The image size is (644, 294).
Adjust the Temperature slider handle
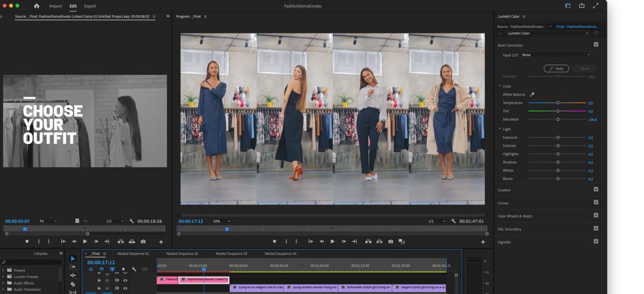[x=558, y=103]
